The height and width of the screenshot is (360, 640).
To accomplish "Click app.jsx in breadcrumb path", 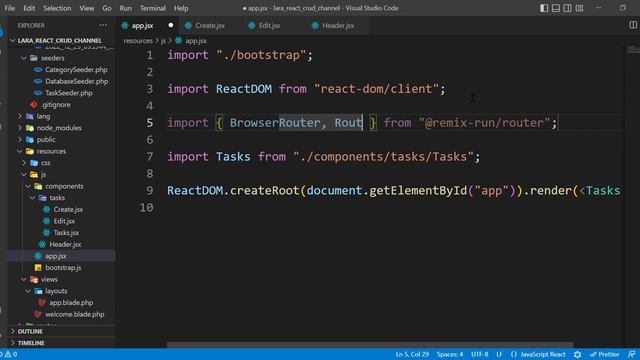I will (x=196, y=41).
